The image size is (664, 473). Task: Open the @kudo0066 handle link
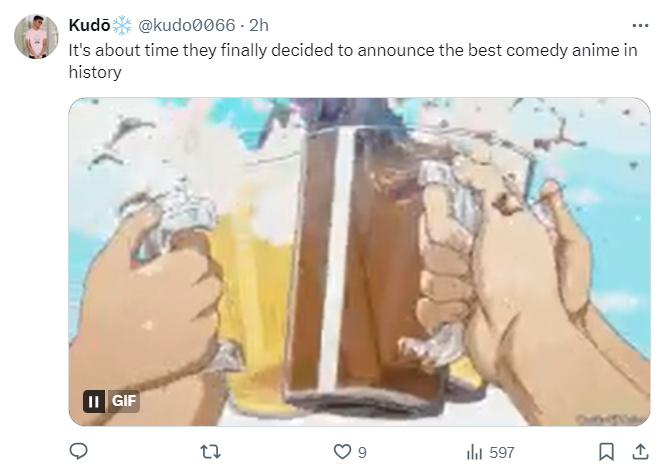187,25
